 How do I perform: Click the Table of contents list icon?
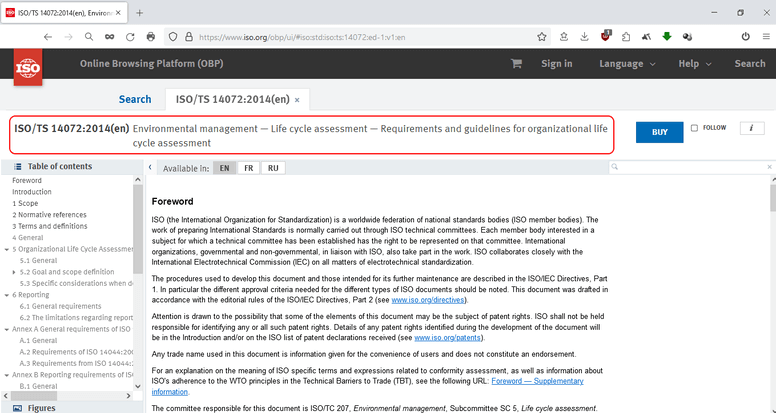(17, 167)
